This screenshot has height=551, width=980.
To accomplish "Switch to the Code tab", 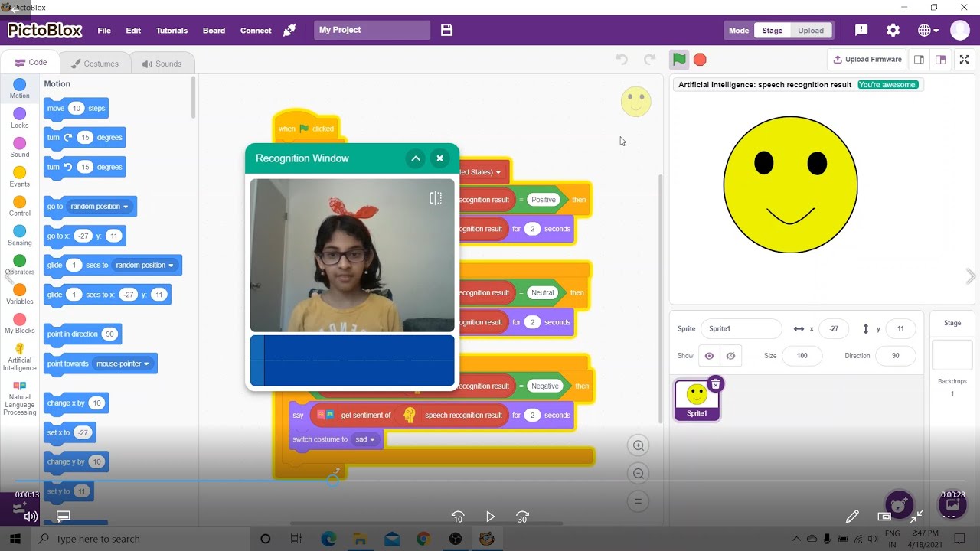I will click(x=31, y=63).
